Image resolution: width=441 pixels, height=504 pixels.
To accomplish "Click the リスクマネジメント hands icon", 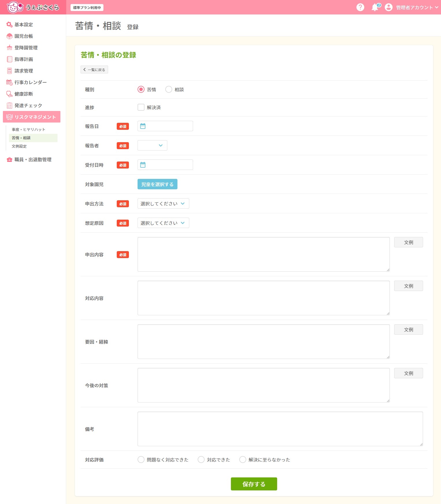I will (x=10, y=117).
